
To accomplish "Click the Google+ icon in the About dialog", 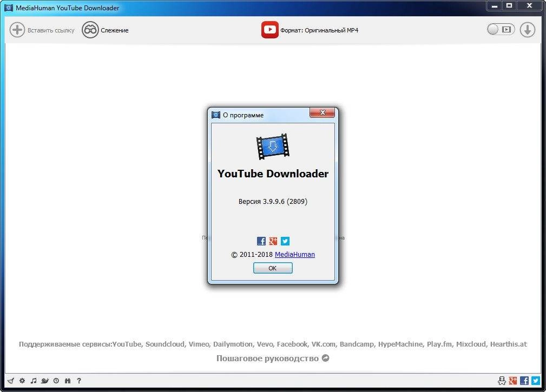I will pos(273,241).
